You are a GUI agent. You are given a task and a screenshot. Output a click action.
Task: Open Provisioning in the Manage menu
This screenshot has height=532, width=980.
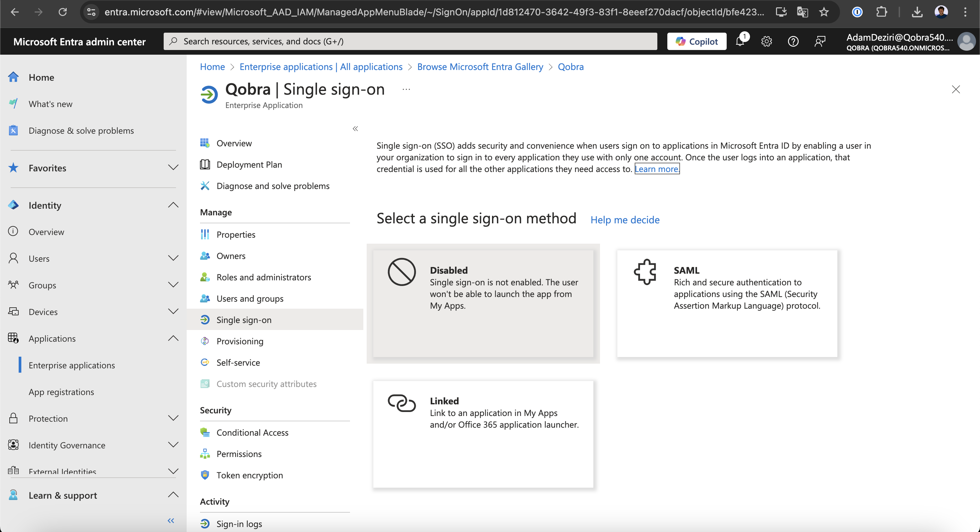[240, 341]
